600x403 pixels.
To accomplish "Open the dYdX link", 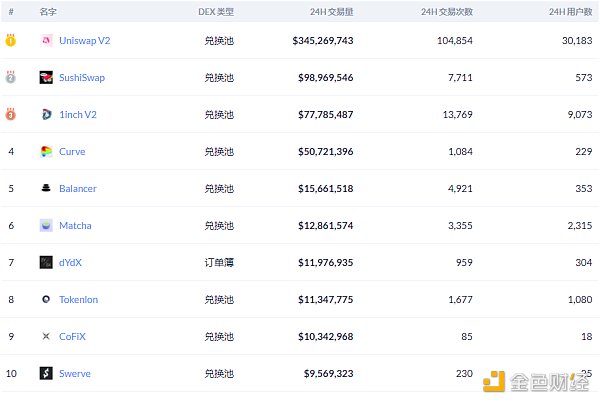I will pyautogui.click(x=70, y=263).
